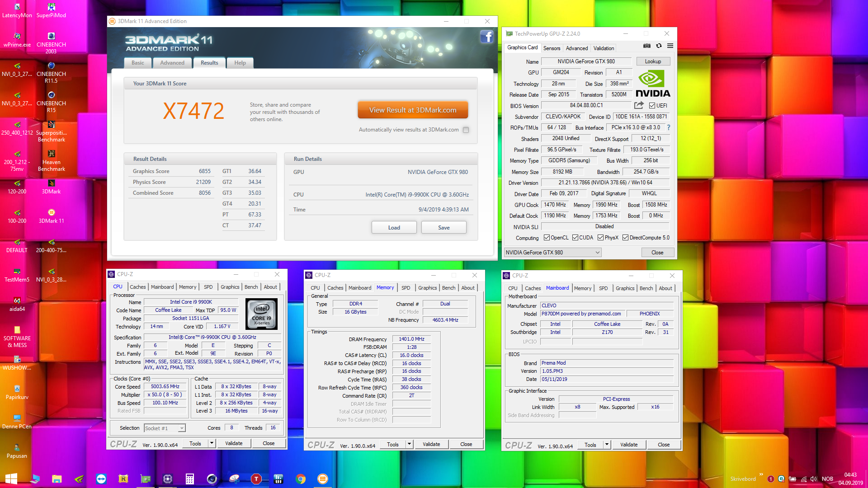The width and height of the screenshot is (868, 488).
Task: Open Calculator from the taskbar
Action: 190,479
